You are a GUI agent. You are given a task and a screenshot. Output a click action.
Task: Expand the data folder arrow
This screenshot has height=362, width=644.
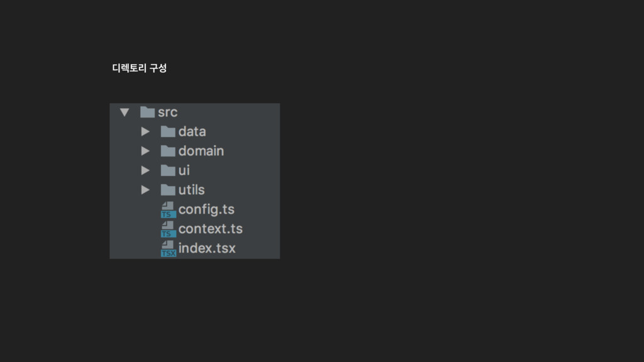pyautogui.click(x=145, y=131)
